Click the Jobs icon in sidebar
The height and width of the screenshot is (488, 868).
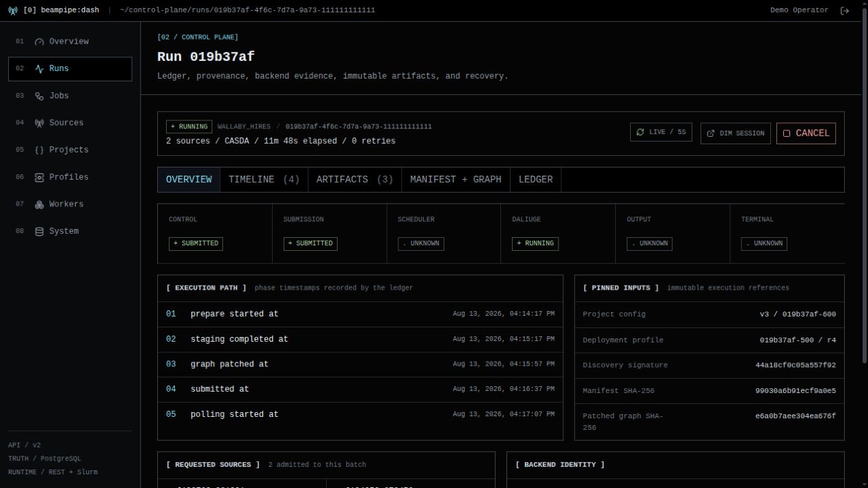tap(39, 96)
